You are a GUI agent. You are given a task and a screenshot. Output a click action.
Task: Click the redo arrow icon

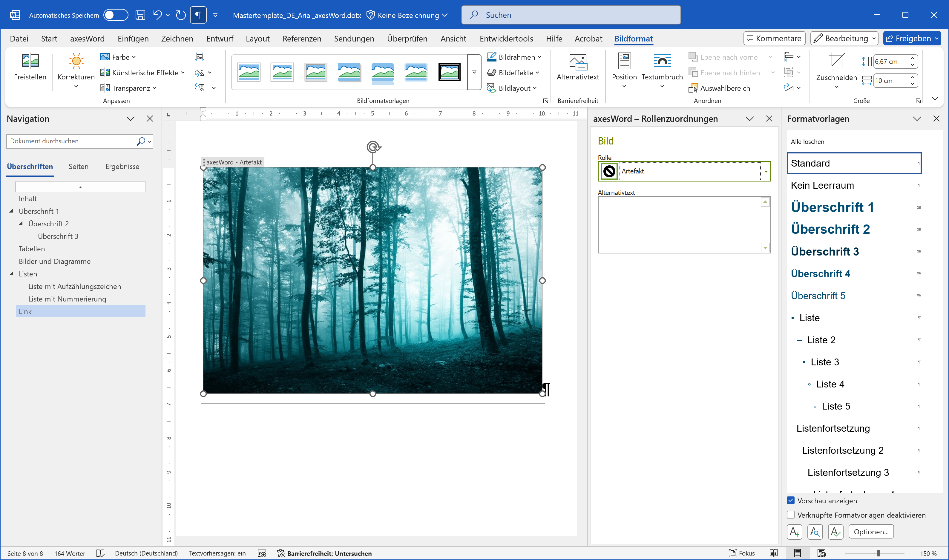coord(181,15)
